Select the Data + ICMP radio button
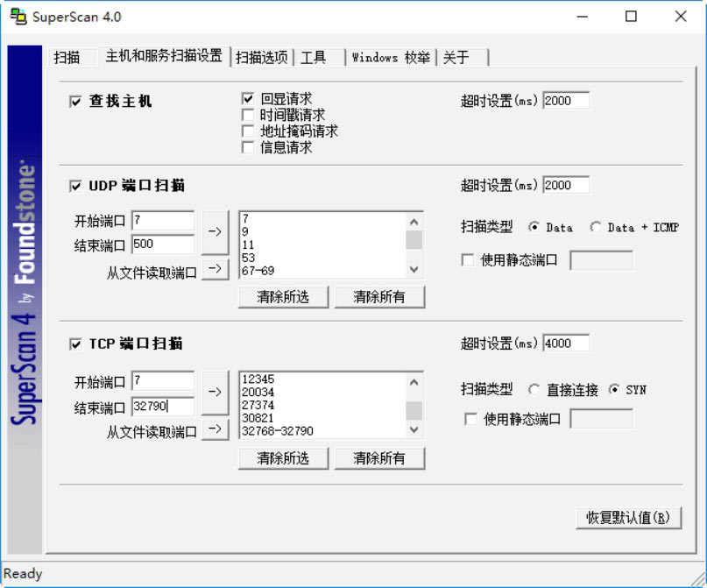The image size is (707, 588). [x=595, y=227]
